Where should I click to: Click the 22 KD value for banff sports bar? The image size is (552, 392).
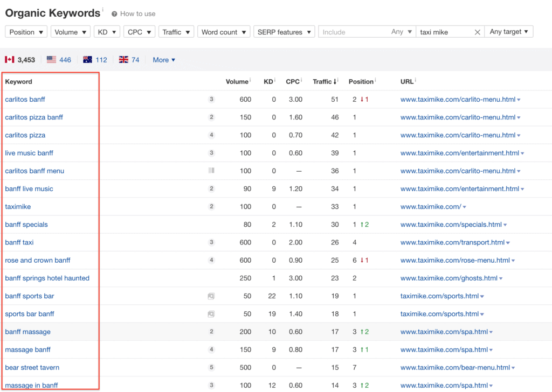pyautogui.click(x=272, y=296)
